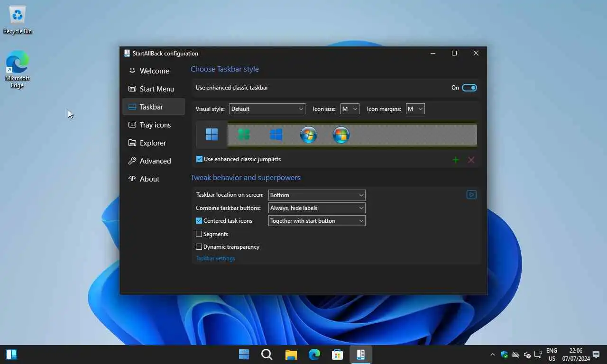The height and width of the screenshot is (364, 607).
Task: Choose the Vista orb start button style
Action: [x=341, y=135]
